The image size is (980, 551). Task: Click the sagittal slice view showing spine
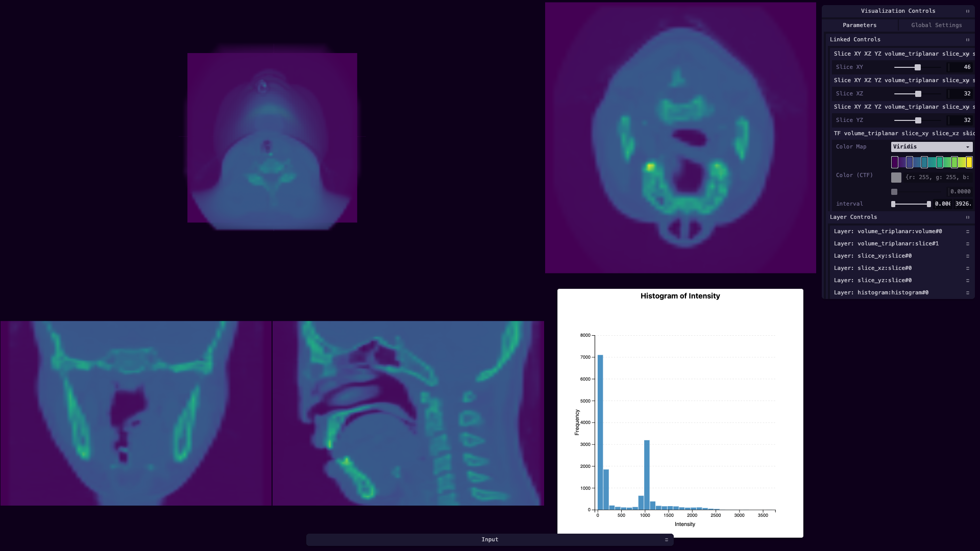[408, 413]
